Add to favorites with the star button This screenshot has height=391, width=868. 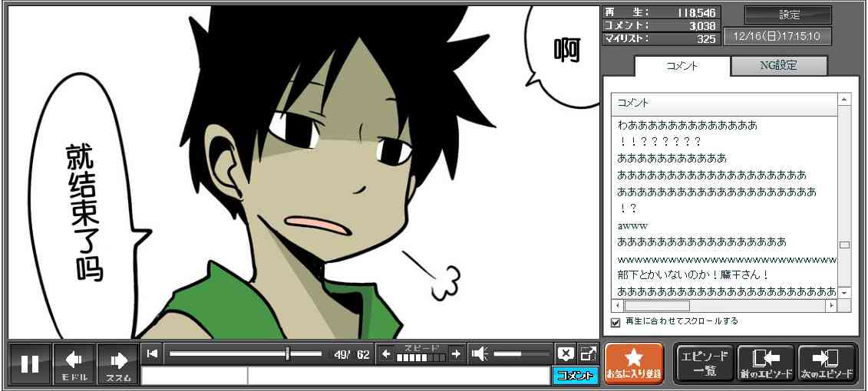[633, 363]
